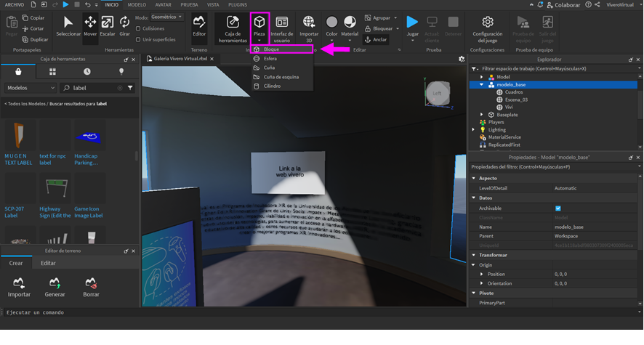The width and height of the screenshot is (644, 345).
Task: Uncheck the Archivable property checkbox
Action: (558, 208)
